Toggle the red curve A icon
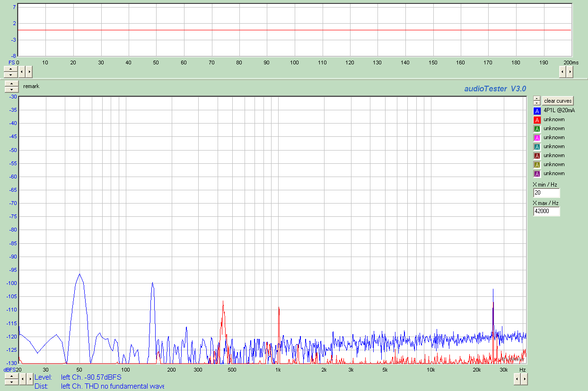 537,120
